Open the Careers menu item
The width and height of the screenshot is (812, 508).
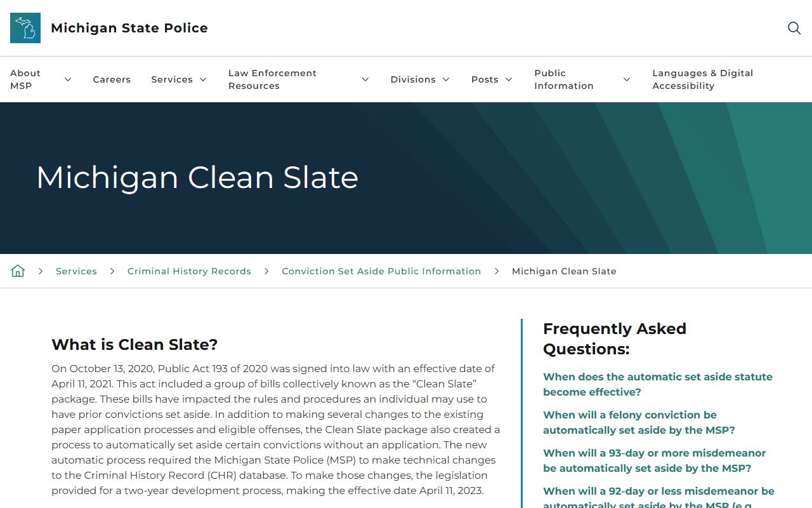[x=112, y=79]
